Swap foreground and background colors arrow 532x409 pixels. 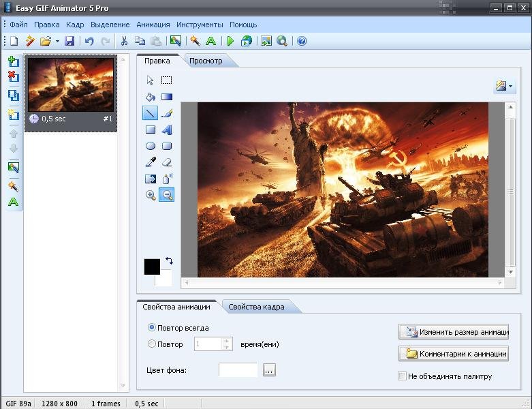point(169,260)
